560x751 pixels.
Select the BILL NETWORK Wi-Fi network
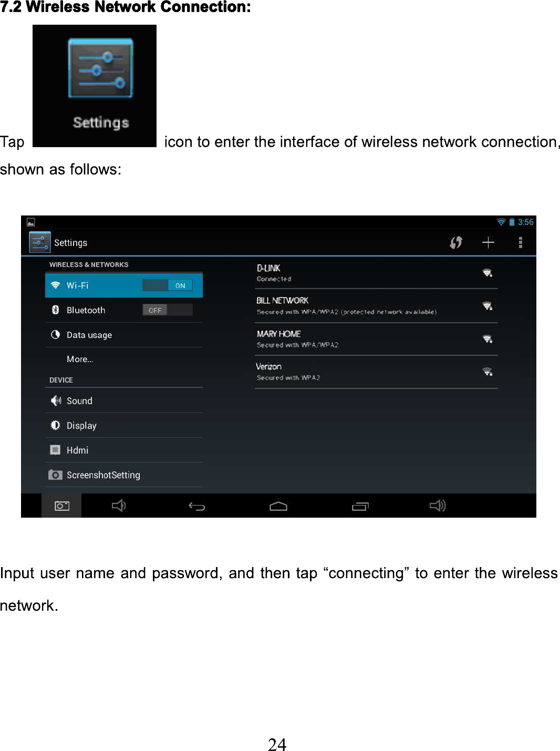coord(376,306)
